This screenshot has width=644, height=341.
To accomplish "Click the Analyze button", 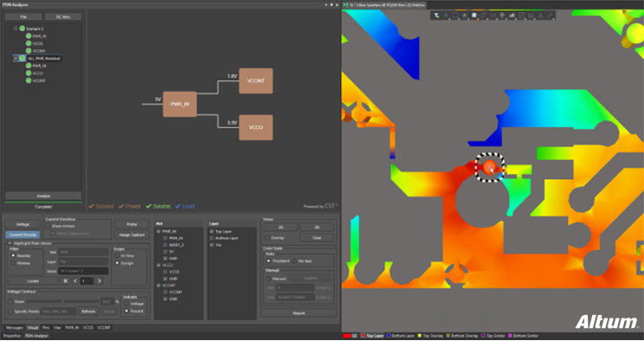I will pos(43,196).
